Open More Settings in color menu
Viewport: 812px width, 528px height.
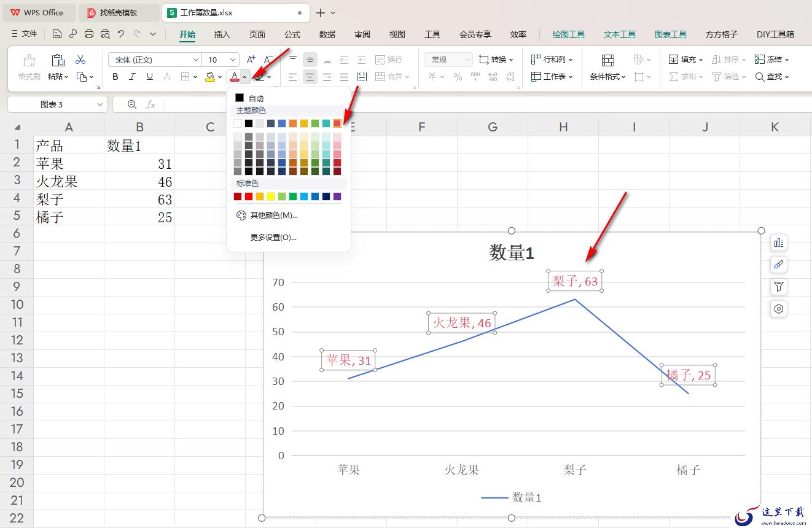(x=273, y=237)
